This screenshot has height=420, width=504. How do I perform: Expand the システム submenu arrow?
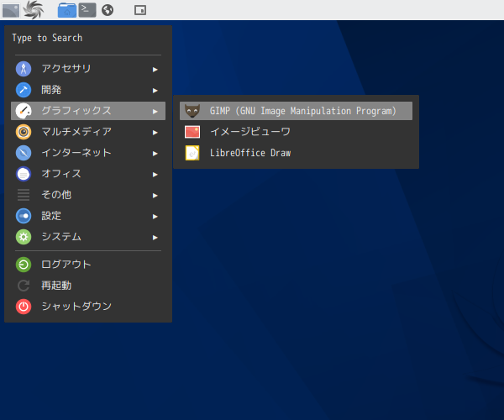point(155,238)
